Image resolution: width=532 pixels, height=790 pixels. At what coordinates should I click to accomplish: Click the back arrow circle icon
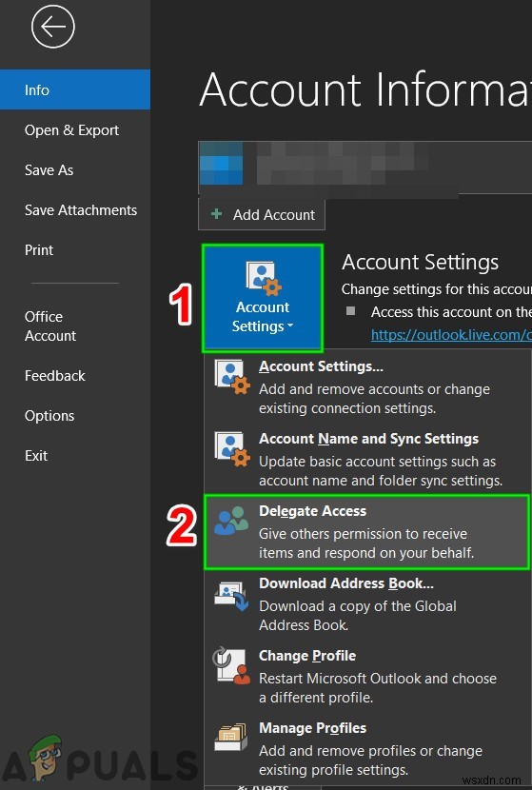(53, 27)
